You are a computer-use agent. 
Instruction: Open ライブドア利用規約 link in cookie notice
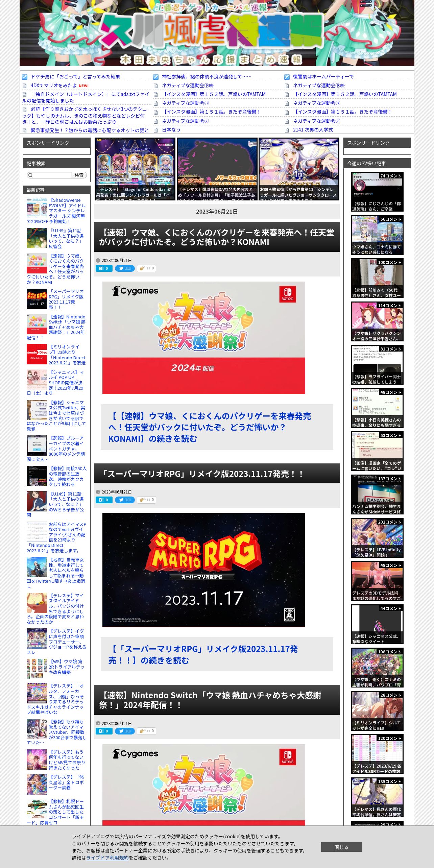107,858
